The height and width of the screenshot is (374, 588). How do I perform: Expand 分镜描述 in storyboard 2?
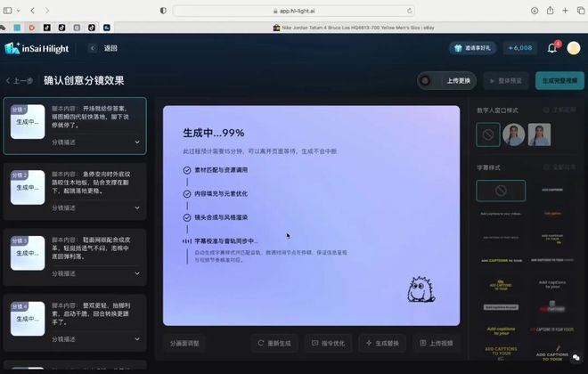click(x=96, y=208)
